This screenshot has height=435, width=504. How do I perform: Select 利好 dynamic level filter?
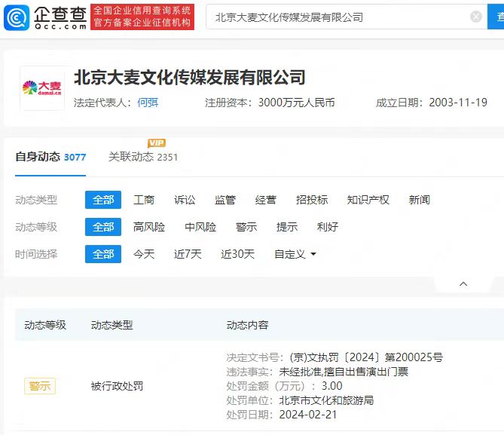328,227
